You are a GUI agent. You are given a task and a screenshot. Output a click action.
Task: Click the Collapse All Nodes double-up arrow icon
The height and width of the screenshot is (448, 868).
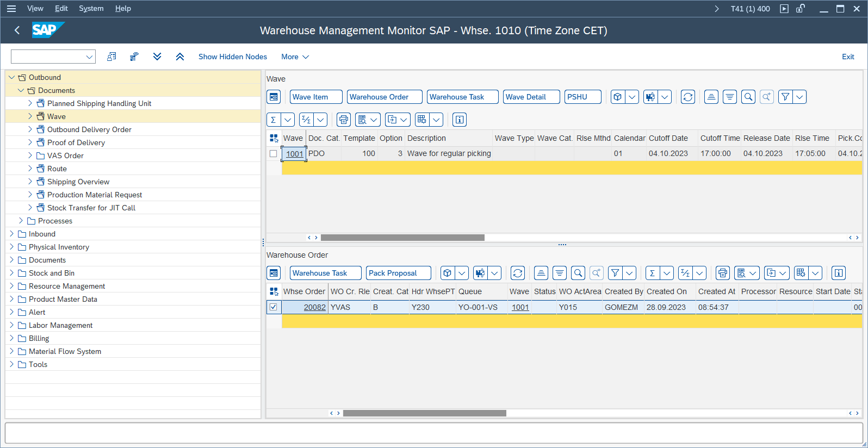click(180, 57)
